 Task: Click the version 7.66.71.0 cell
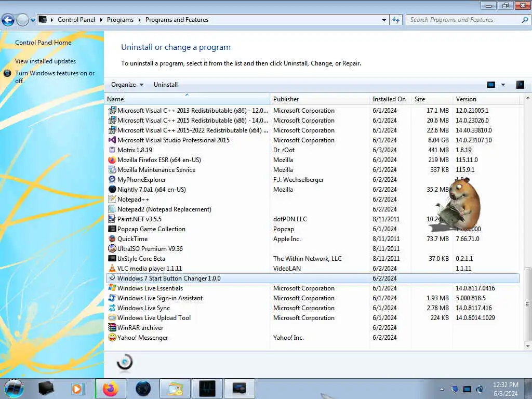[x=468, y=239]
